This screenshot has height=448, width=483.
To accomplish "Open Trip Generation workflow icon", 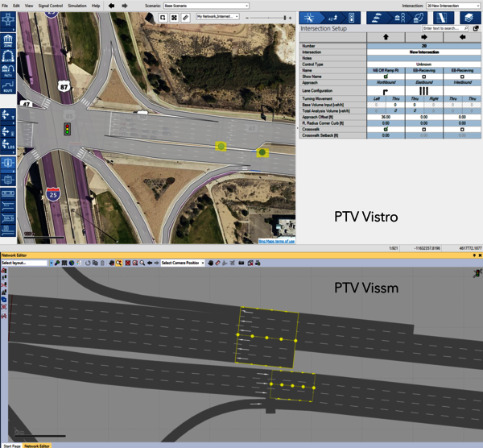I will 378,18.
